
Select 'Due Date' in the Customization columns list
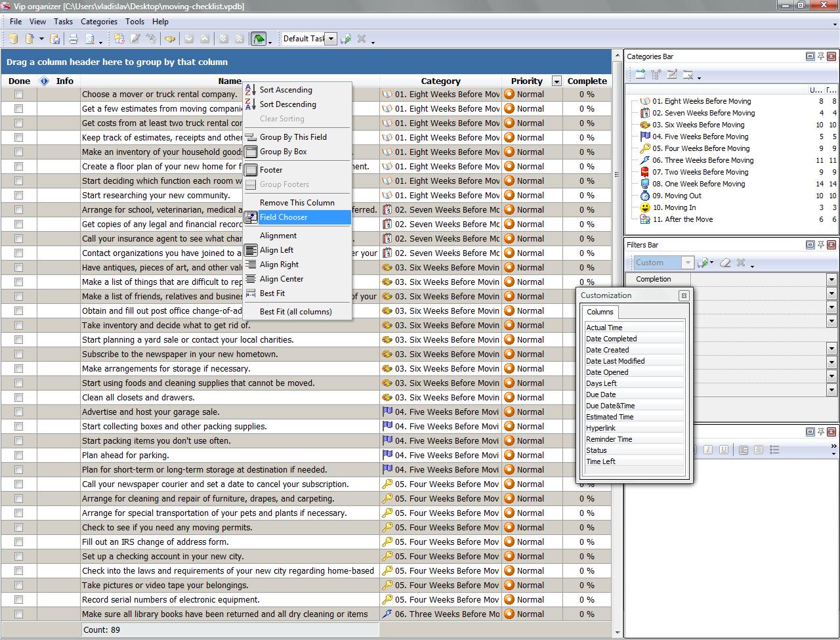(x=600, y=395)
